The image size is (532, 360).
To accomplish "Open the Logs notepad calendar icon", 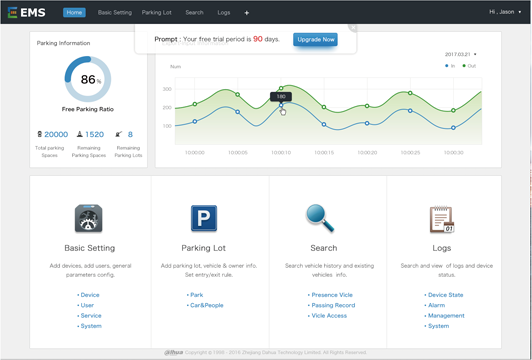I will 442,220.
